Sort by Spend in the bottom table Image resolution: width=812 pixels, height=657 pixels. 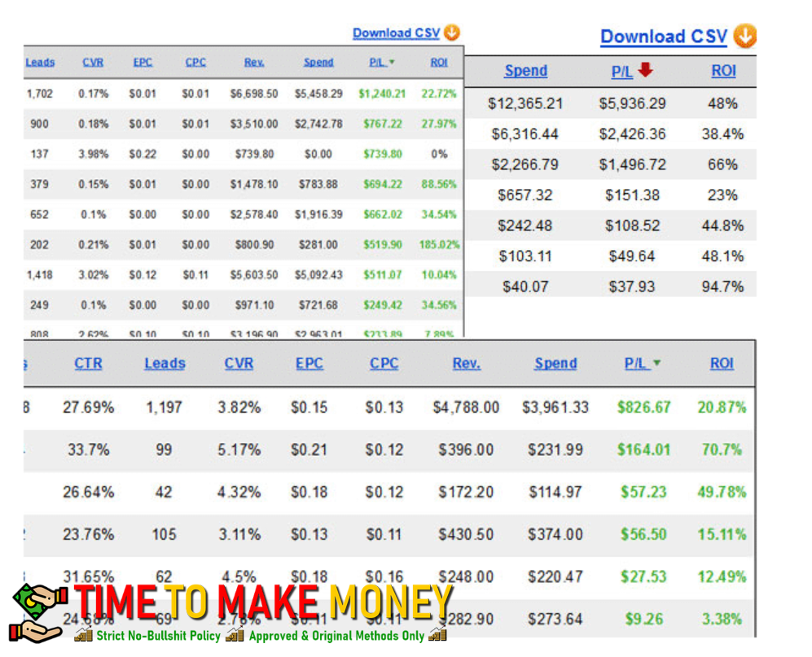[x=555, y=364]
